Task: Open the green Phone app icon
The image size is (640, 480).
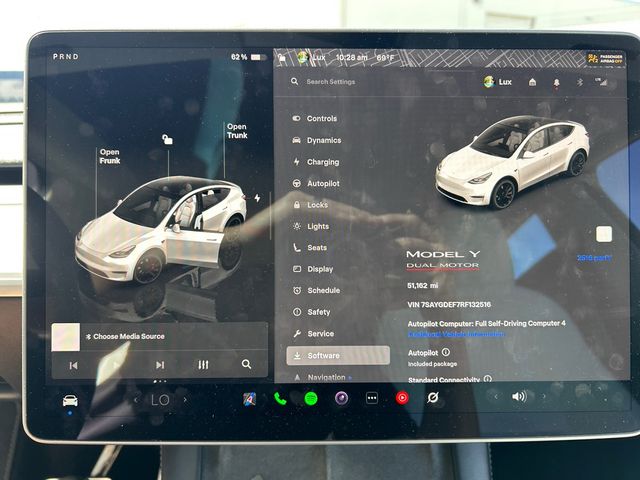Action: point(280,398)
